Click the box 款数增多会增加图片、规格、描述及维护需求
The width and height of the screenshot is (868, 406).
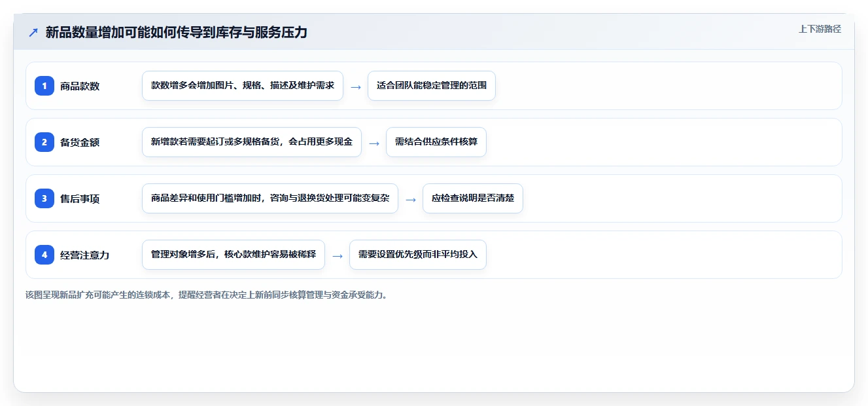tap(243, 86)
